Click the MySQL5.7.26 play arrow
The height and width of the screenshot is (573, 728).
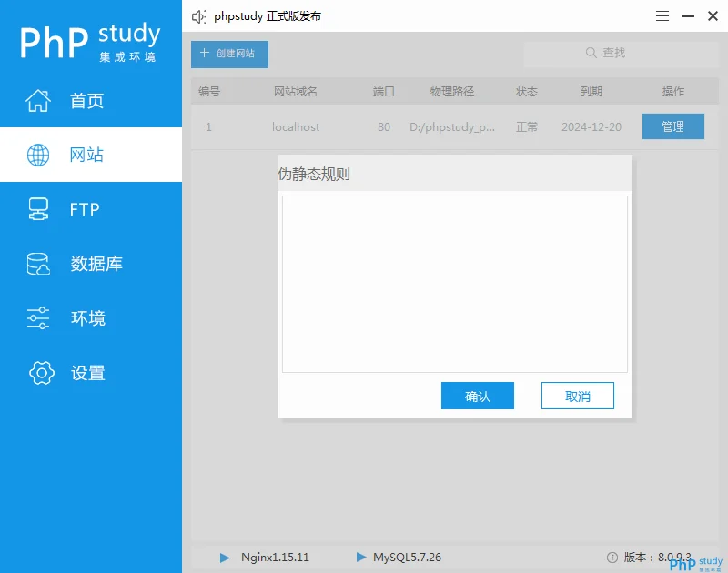(360, 557)
